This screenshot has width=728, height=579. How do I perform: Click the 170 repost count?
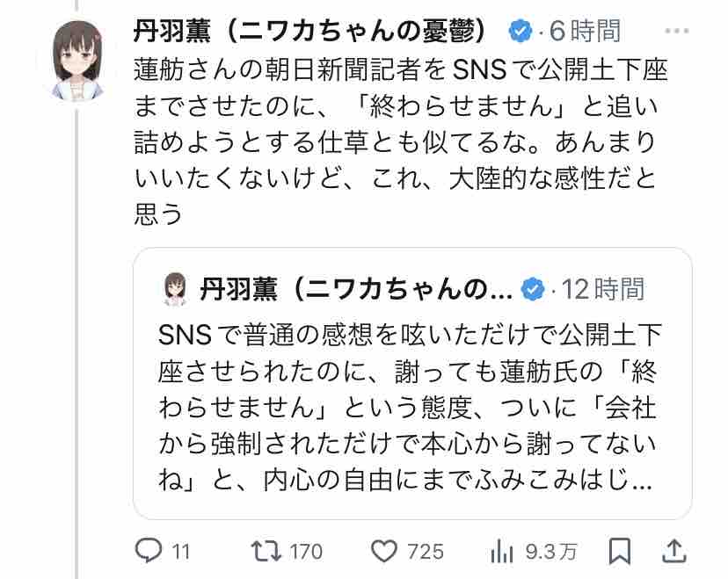pos(306,552)
